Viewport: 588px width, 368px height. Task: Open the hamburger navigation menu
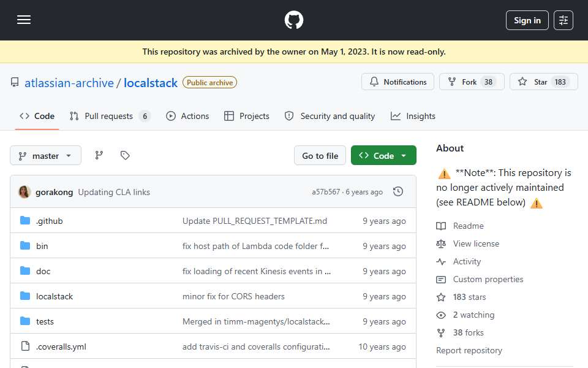click(24, 20)
